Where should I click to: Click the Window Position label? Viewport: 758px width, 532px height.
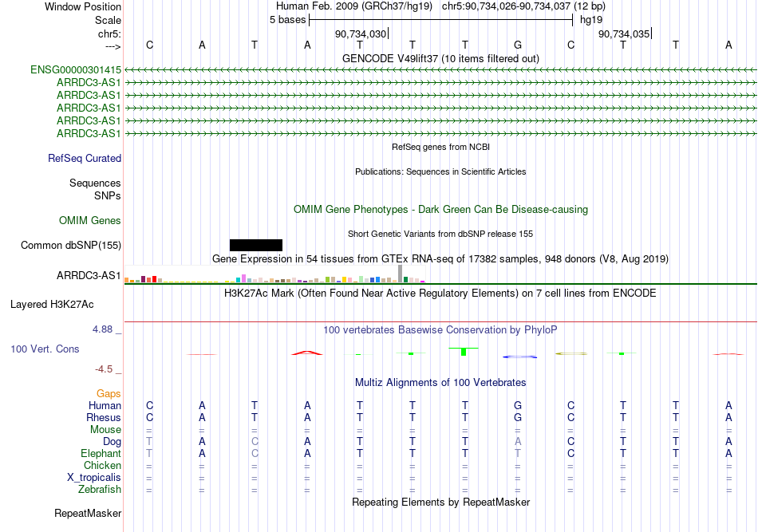[x=83, y=6]
